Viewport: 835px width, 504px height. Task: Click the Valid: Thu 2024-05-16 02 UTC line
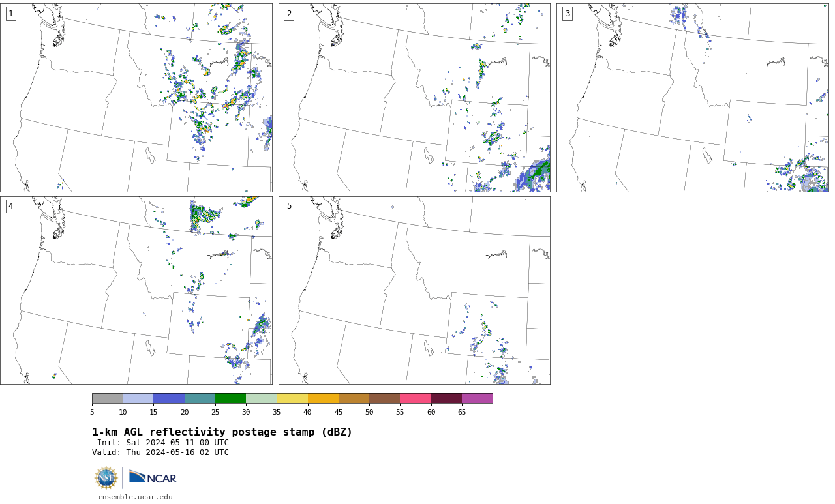coord(160,452)
